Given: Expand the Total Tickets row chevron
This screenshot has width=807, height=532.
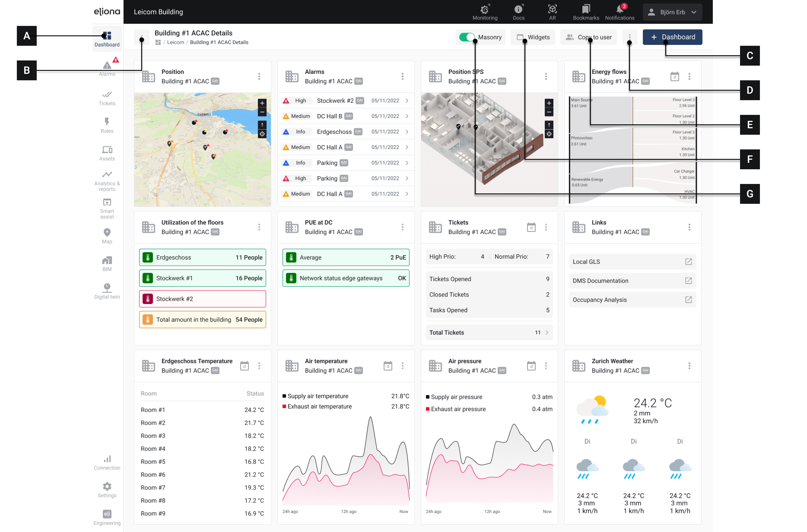Looking at the screenshot, I should 547,332.
